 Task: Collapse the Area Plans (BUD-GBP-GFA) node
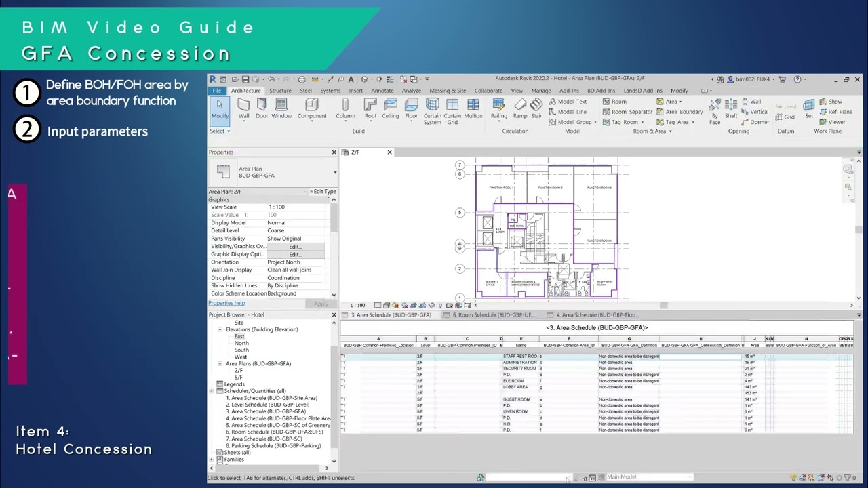coord(220,364)
